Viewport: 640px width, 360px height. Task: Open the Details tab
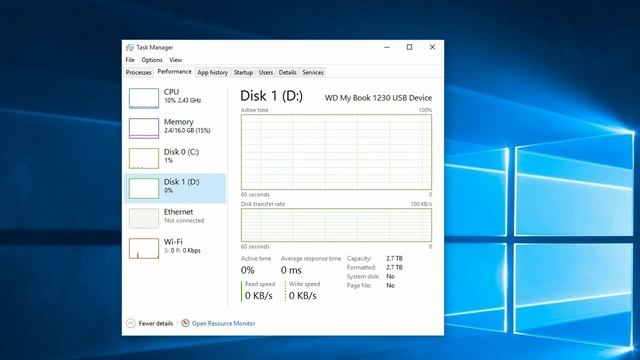click(287, 72)
